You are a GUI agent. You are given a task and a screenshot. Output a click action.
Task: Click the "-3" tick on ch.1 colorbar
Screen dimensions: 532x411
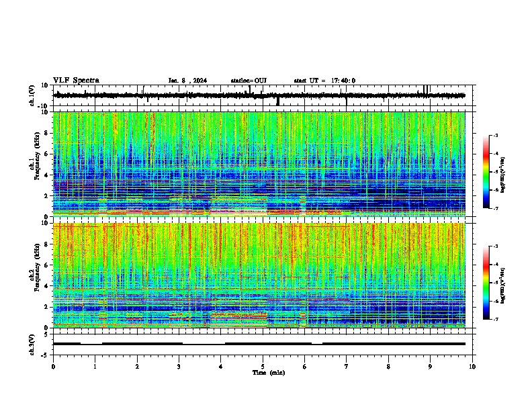(x=496, y=135)
